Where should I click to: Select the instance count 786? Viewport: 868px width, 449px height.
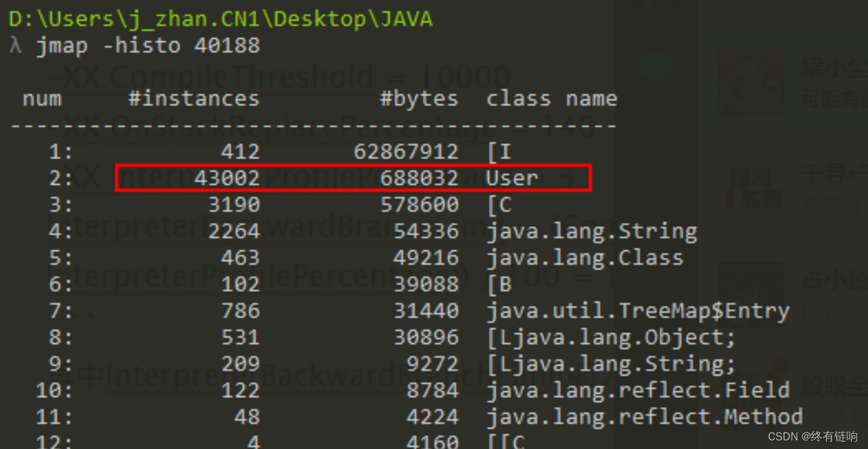coord(240,311)
